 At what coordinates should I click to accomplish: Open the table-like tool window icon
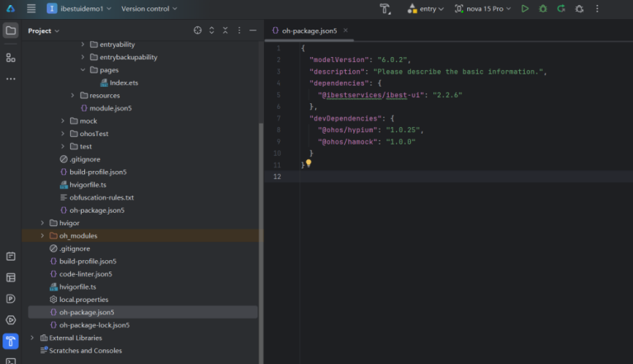(11, 277)
